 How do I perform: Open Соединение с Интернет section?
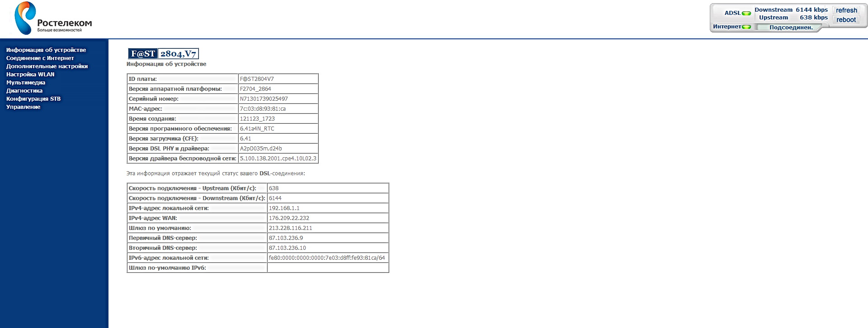click(x=40, y=58)
